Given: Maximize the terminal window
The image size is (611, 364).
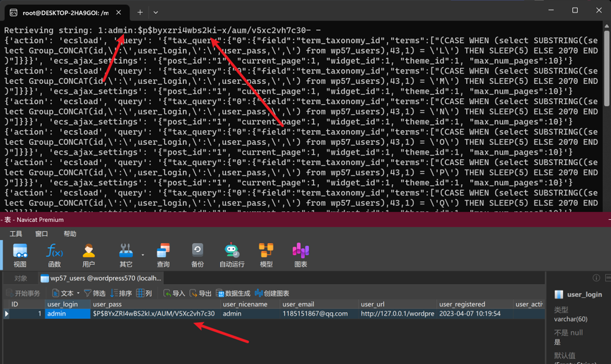Looking at the screenshot, I should coord(575,10).
